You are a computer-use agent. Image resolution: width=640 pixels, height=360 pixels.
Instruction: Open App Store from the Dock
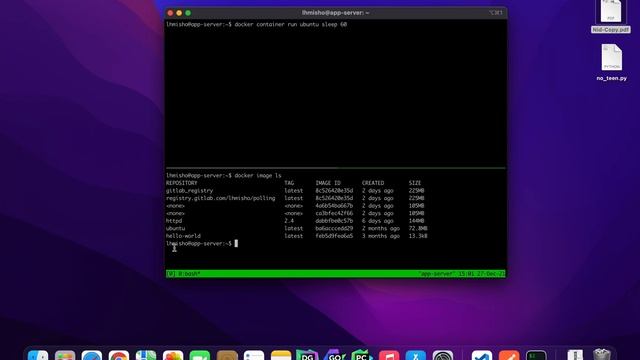(x=416, y=355)
